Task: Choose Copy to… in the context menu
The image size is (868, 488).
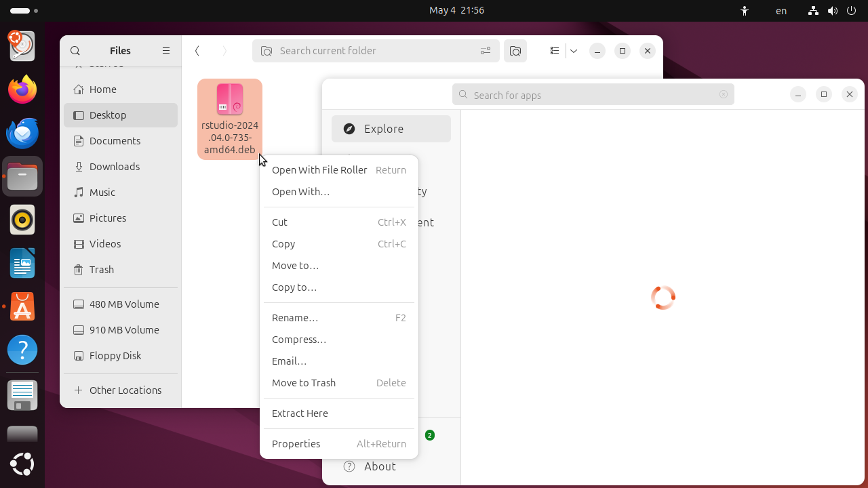Action: coord(339,287)
